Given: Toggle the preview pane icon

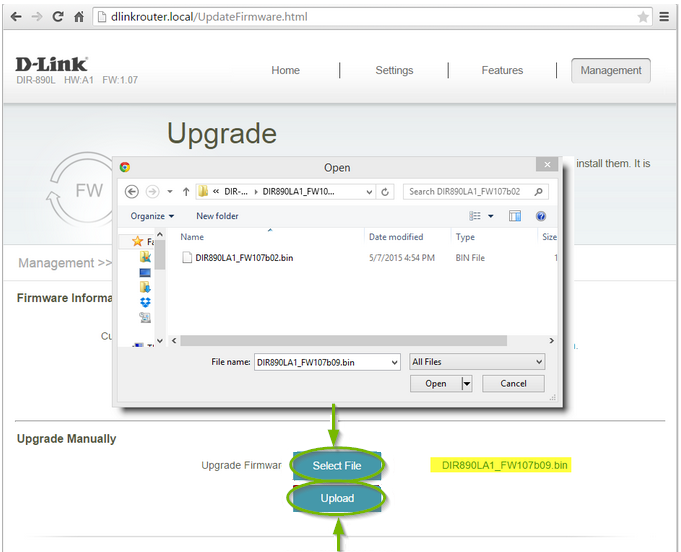Looking at the screenshot, I should click(515, 216).
